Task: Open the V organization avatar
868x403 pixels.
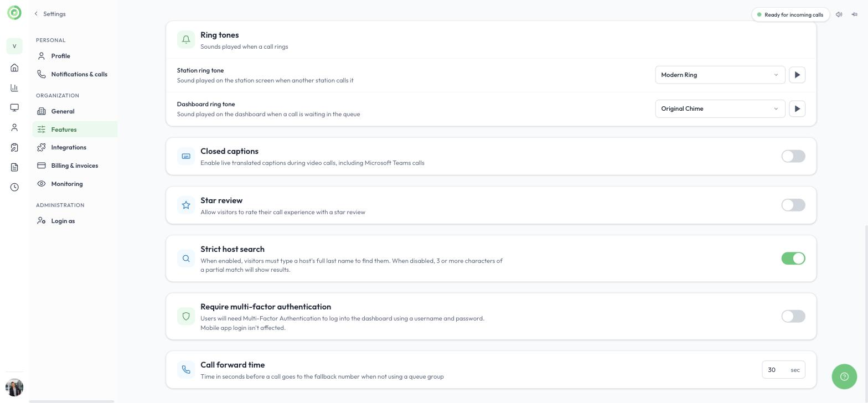Action: (14, 46)
